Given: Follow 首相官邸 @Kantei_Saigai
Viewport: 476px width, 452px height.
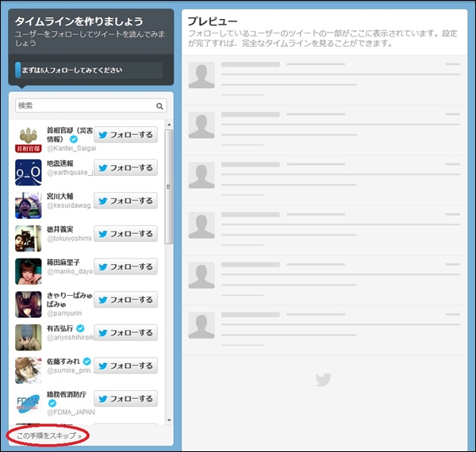Looking at the screenshot, I should tap(125, 134).
